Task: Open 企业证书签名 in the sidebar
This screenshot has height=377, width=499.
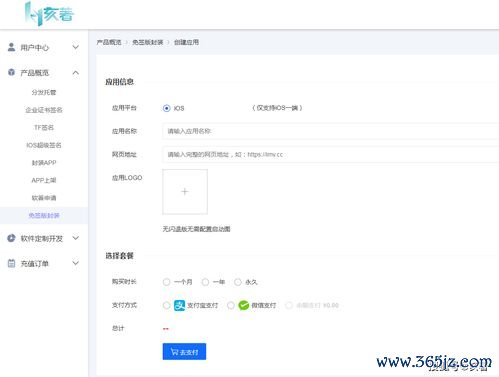Action: (44, 110)
